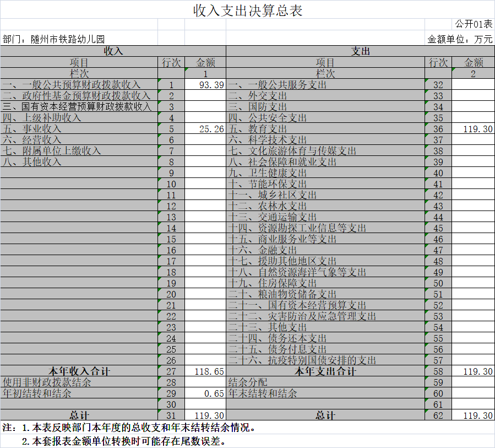
Task: Click the title 收入支出决算总表
Action: point(248,10)
